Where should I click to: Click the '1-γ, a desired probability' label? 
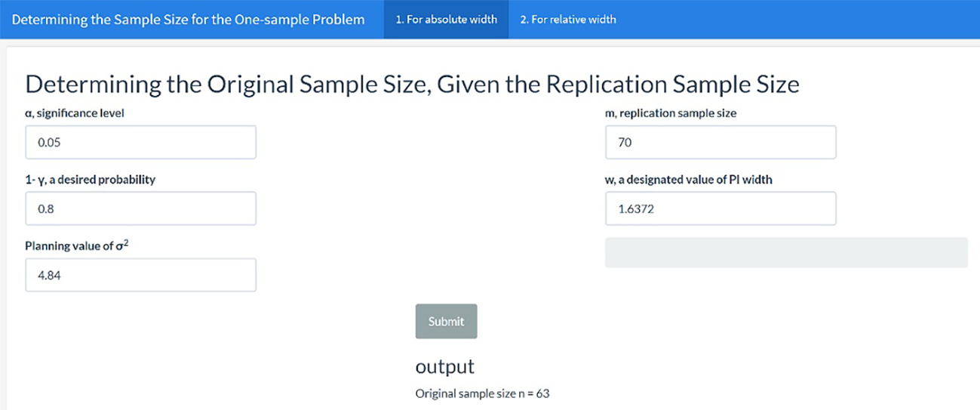pos(90,180)
